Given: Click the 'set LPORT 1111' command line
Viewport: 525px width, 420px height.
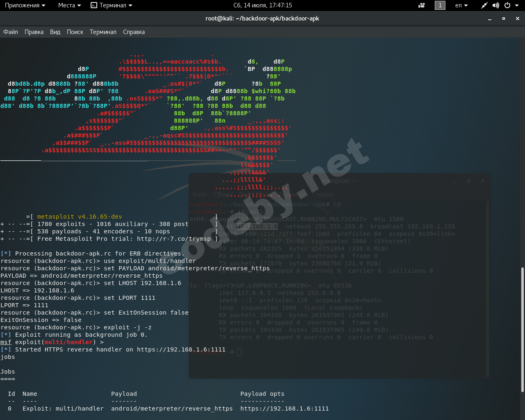Looking at the screenshot, I should 78,298.
